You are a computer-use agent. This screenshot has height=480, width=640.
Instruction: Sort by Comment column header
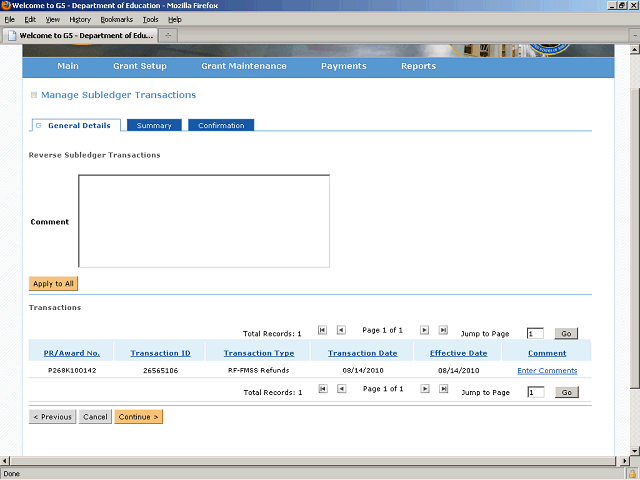[x=547, y=353]
